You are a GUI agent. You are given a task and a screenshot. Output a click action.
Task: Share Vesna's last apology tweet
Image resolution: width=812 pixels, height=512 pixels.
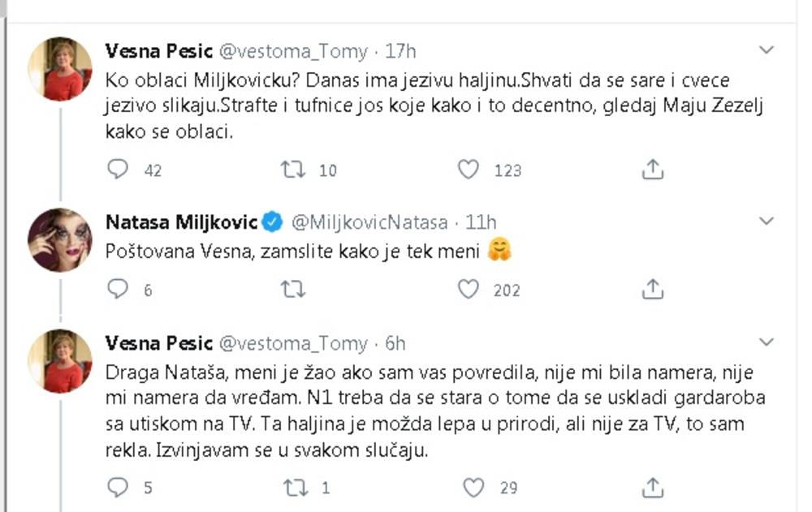coord(653,487)
